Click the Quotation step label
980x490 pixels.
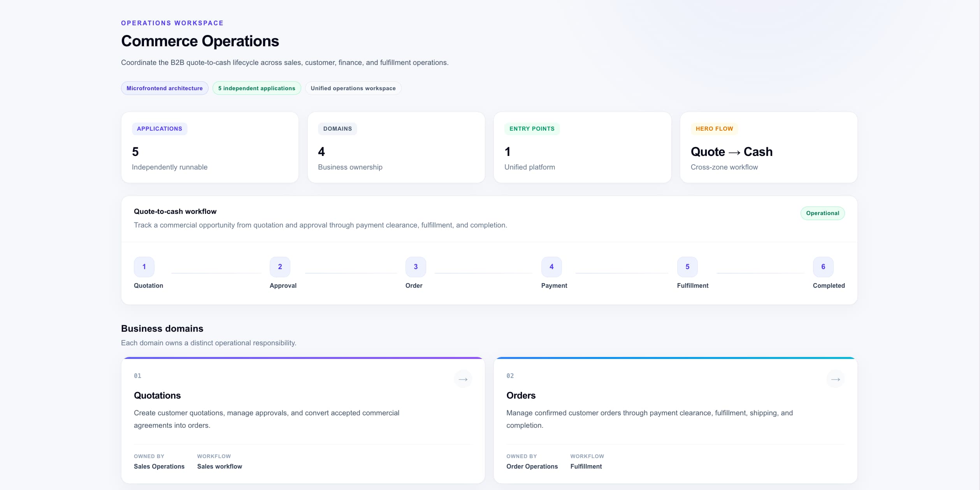[148, 285]
